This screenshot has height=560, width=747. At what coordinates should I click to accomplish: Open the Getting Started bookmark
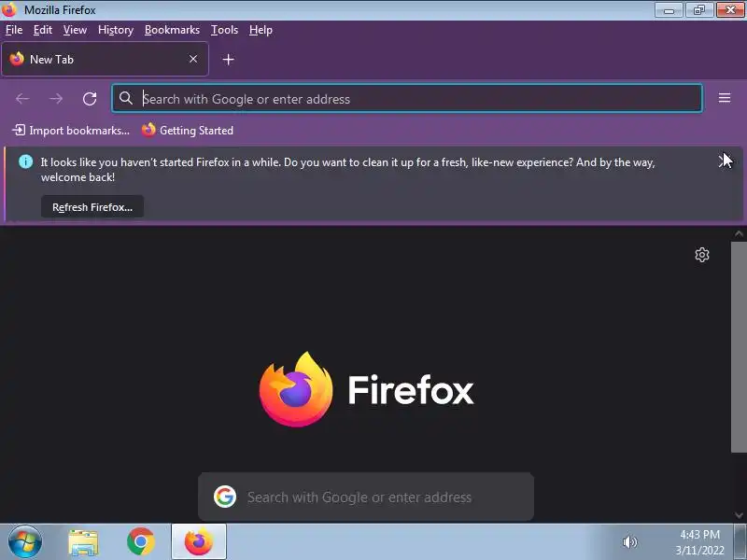click(x=188, y=130)
